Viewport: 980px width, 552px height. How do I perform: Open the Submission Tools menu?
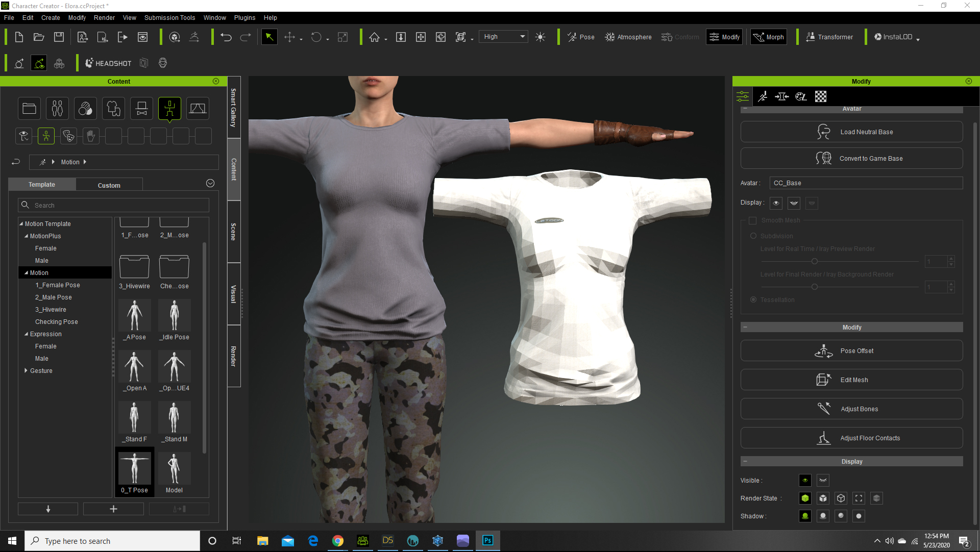169,17
